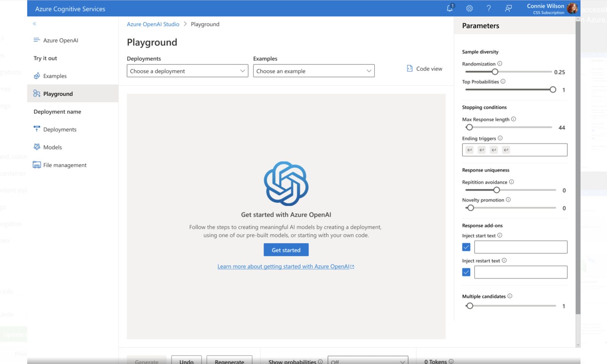This screenshot has width=607, height=364.
Task: Click the Show probabilities info icon
Action: 320,362
